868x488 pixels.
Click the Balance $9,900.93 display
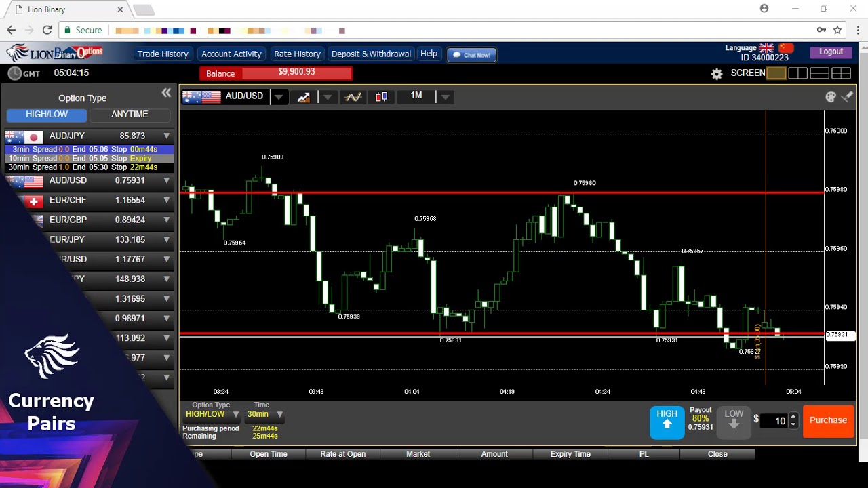point(276,73)
